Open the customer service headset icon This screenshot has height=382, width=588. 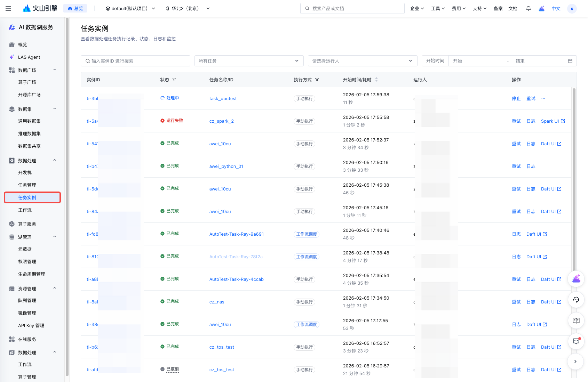tap(576, 300)
